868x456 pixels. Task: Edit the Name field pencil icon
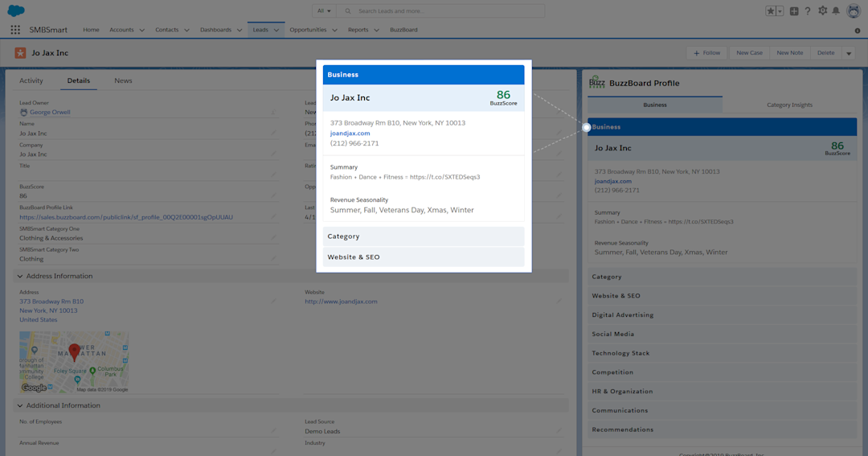pos(273,133)
